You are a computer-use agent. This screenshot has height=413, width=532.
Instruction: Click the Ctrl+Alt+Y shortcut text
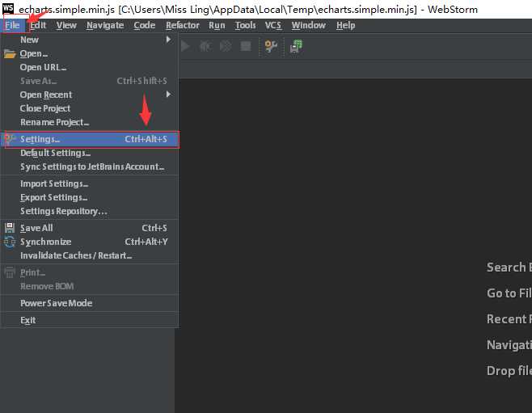coord(146,242)
